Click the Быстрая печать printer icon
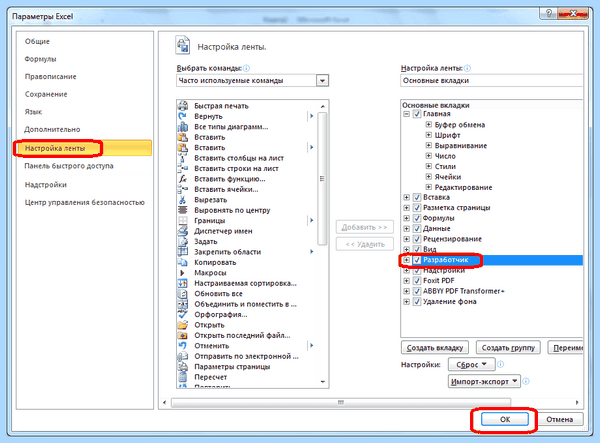600x443 pixels. (x=183, y=106)
